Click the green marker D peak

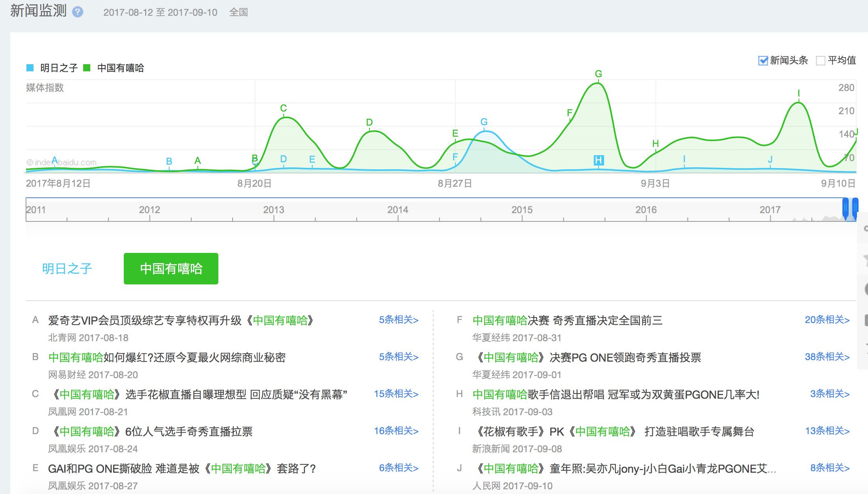tap(369, 122)
